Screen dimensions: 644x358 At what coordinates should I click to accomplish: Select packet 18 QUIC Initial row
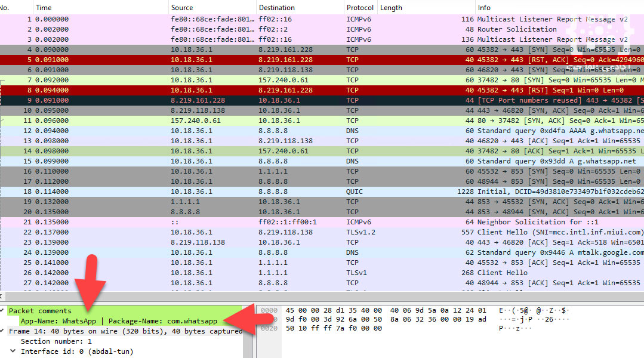tap(322, 192)
